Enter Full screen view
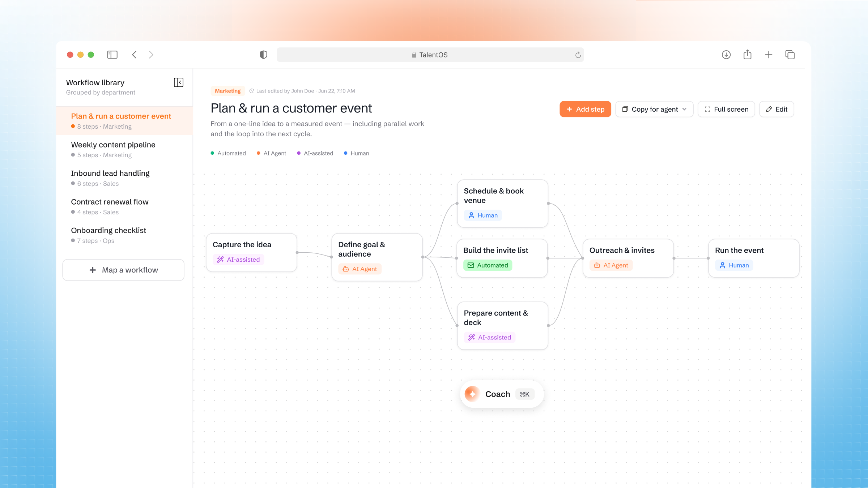 tap(726, 109)
